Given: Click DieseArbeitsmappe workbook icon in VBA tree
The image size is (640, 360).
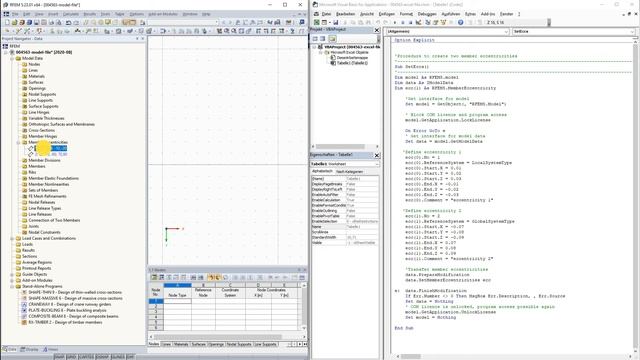Looking at the screenshot, I should point(333,58).
